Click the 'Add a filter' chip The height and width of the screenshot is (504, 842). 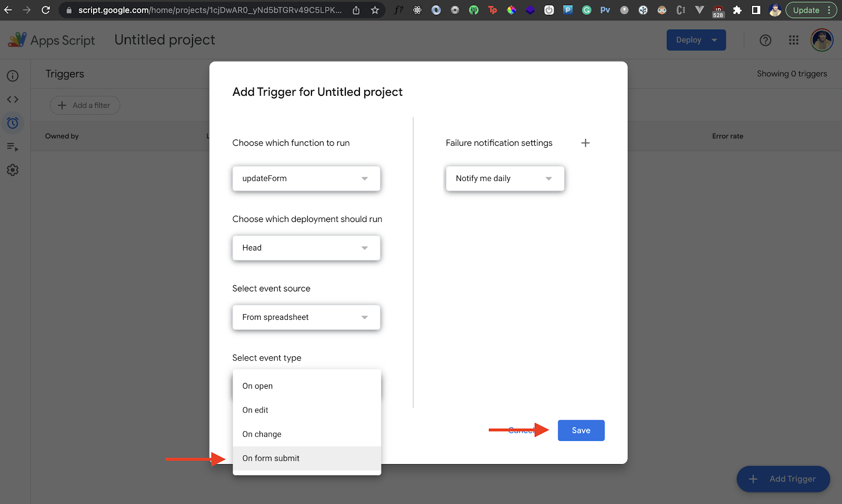click(85, 105)
